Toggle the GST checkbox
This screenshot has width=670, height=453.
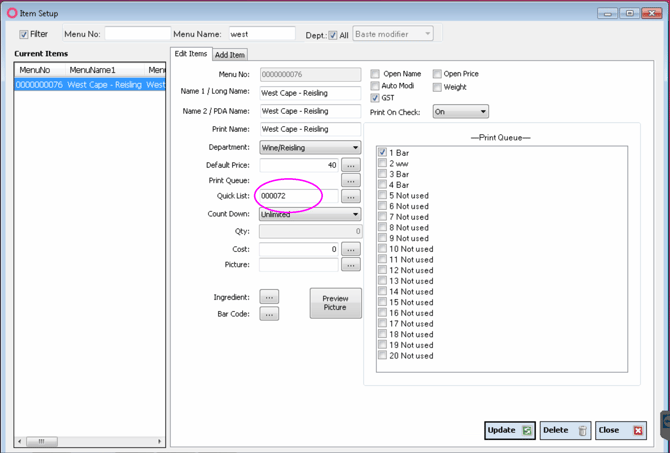375,98
